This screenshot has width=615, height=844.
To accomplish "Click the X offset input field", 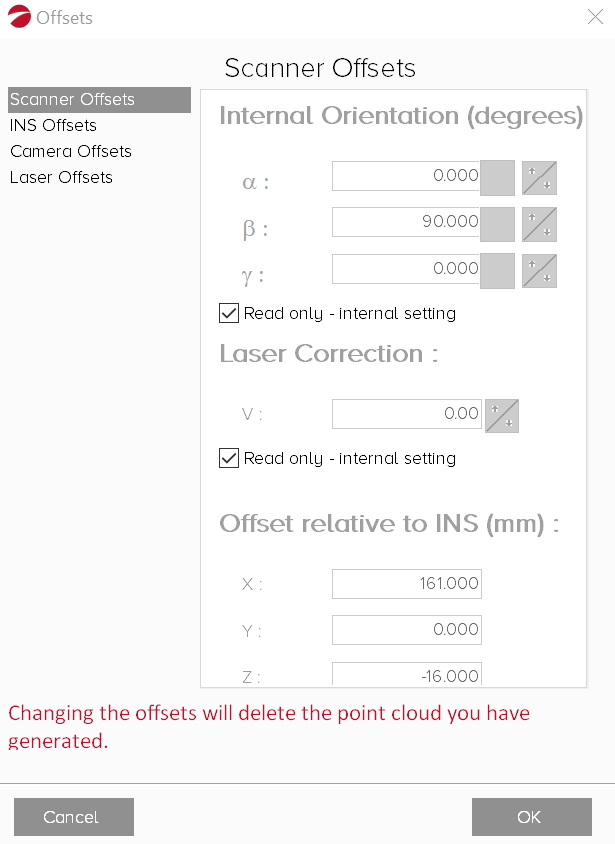I will [406, 584].
